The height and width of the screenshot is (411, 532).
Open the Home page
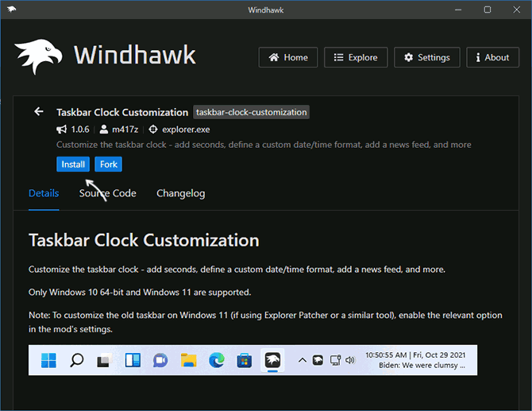click(288, 57)
